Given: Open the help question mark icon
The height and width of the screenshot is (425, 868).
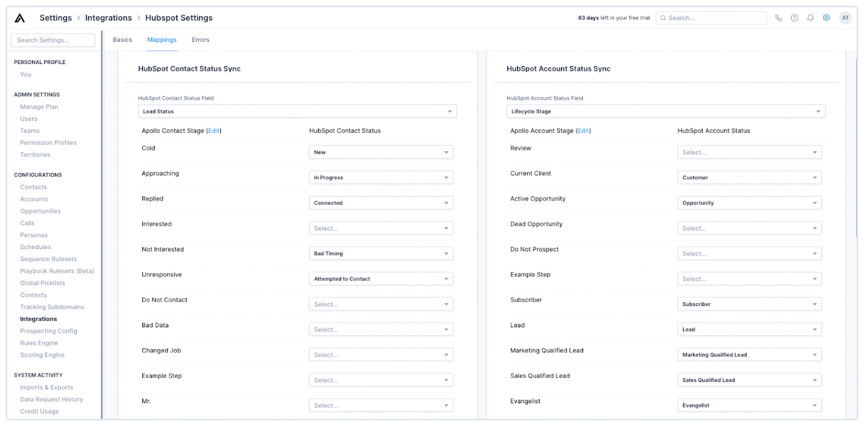Looking at the screenshot, I should click(794, 18).
